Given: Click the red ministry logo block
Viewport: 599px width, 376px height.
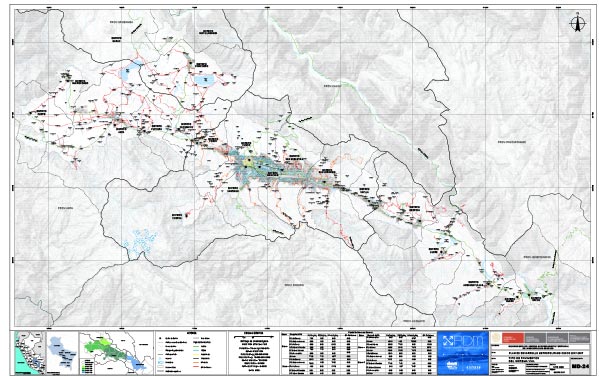Looking at the screenshot, I should [513, 337].
